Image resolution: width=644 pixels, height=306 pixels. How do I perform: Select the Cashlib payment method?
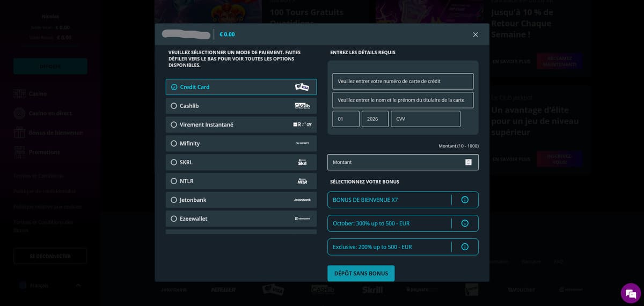241,106
